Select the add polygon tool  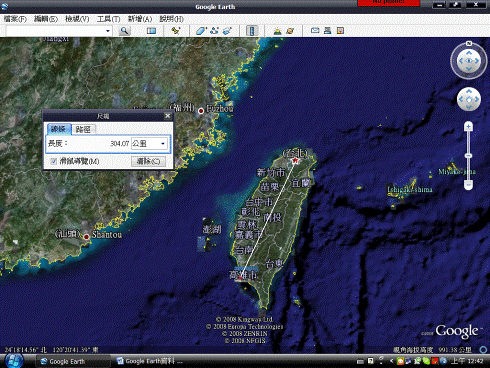click(x=201, y=31)
